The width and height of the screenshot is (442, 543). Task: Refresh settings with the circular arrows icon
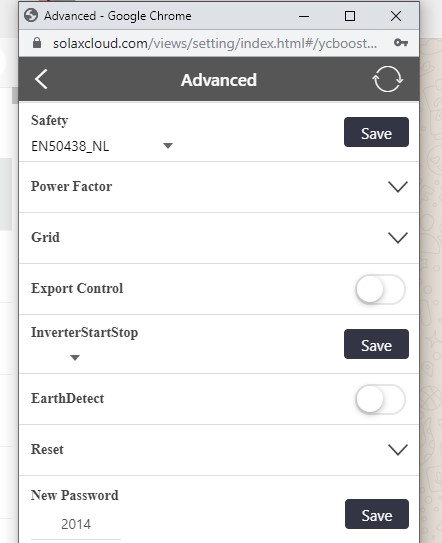point(387,79)
